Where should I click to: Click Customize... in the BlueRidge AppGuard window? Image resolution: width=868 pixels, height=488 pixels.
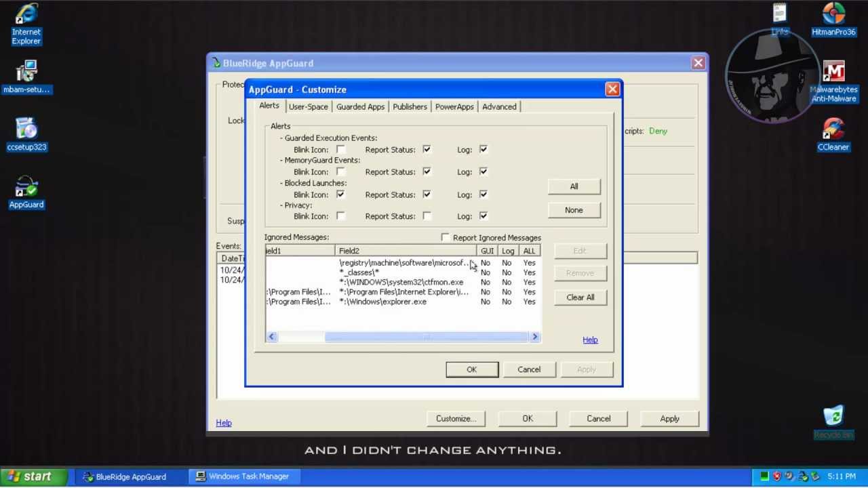click(x=456, y=419)
